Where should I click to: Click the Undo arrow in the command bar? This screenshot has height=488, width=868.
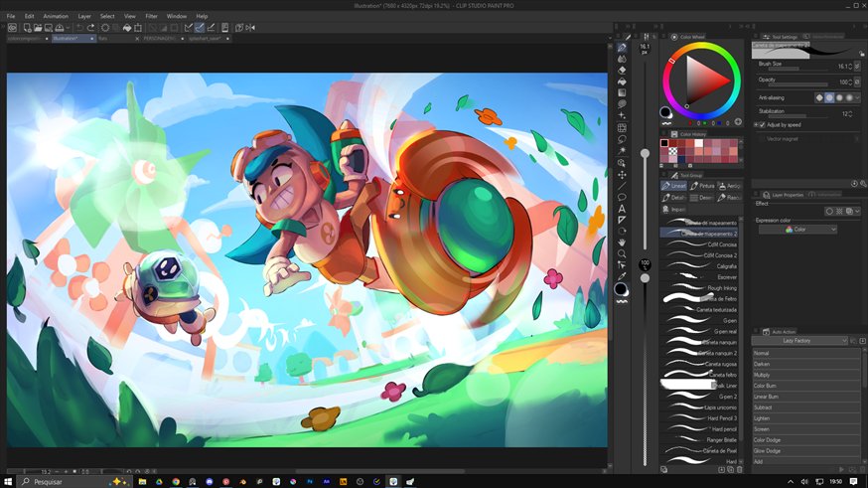pos(80,28)
